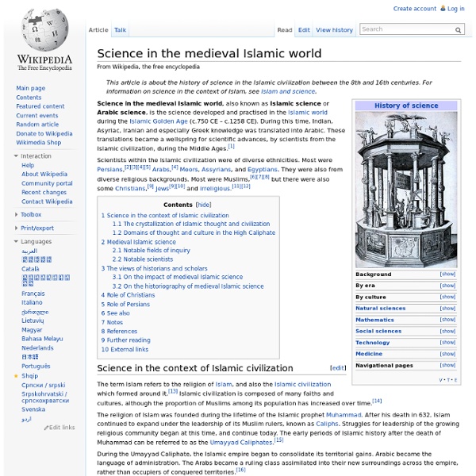The width and height of the screenshot is (476, 476).
Task: Click the Wikipedia globe logo
Action: (x=45, y=40)
